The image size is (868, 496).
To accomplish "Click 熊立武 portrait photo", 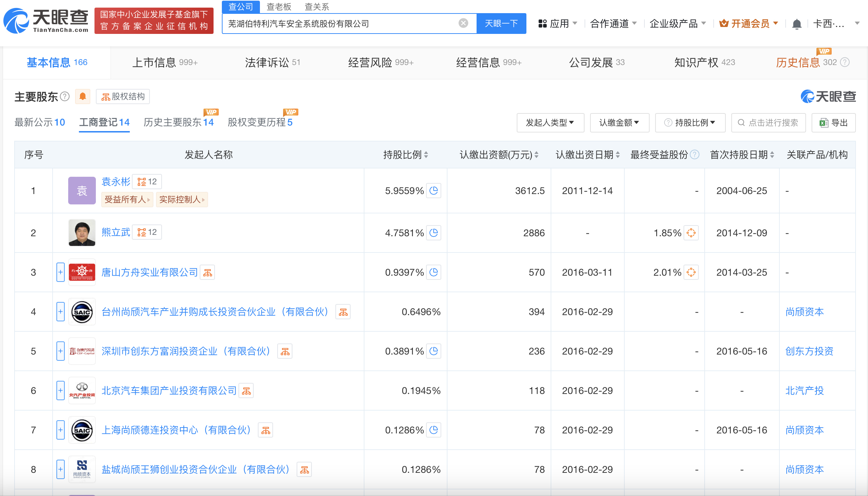I will click(82, 233).
